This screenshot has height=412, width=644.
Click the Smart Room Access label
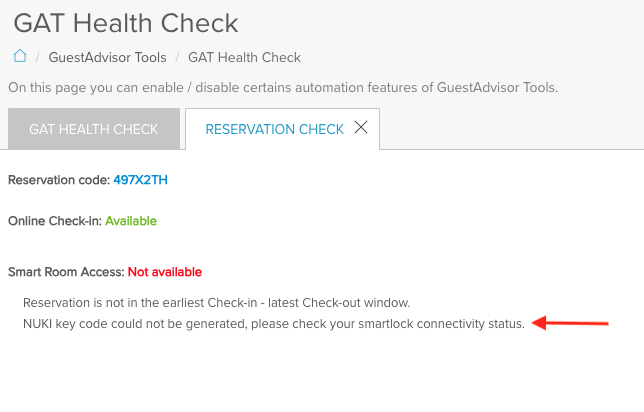pyautogui.click(x=66, y=272)
